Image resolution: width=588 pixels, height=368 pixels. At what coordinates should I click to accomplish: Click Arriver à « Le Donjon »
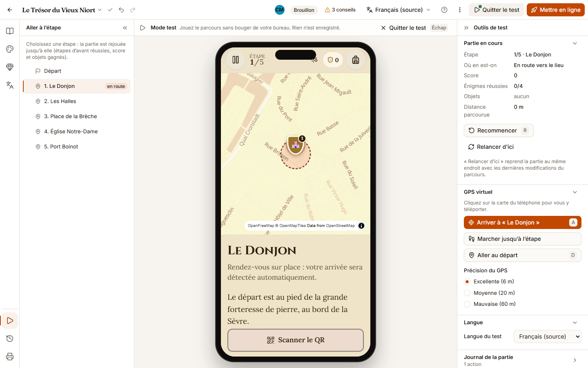523,222
